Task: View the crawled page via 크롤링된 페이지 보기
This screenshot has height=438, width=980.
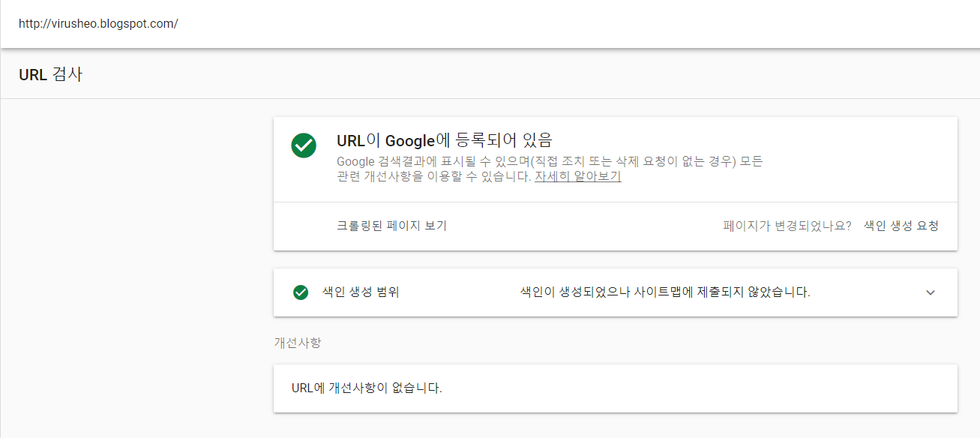Action: pos(391,226)
